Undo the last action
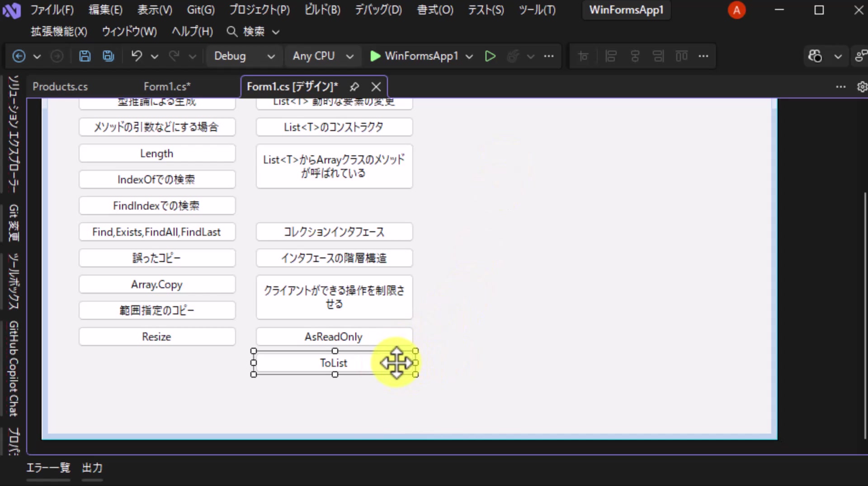Viewport: 868px width, 486px height. [137, 56]
